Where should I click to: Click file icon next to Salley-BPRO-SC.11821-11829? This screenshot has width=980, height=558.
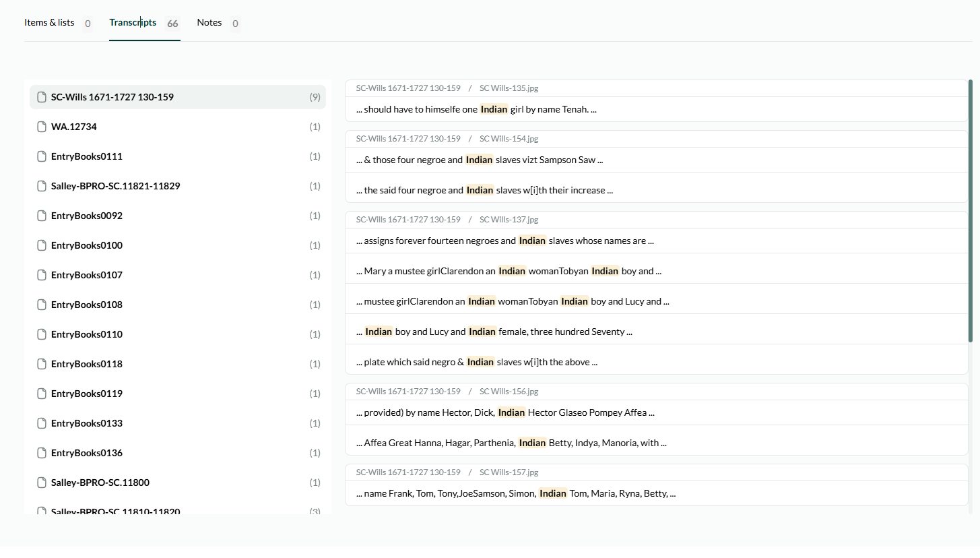42,186
